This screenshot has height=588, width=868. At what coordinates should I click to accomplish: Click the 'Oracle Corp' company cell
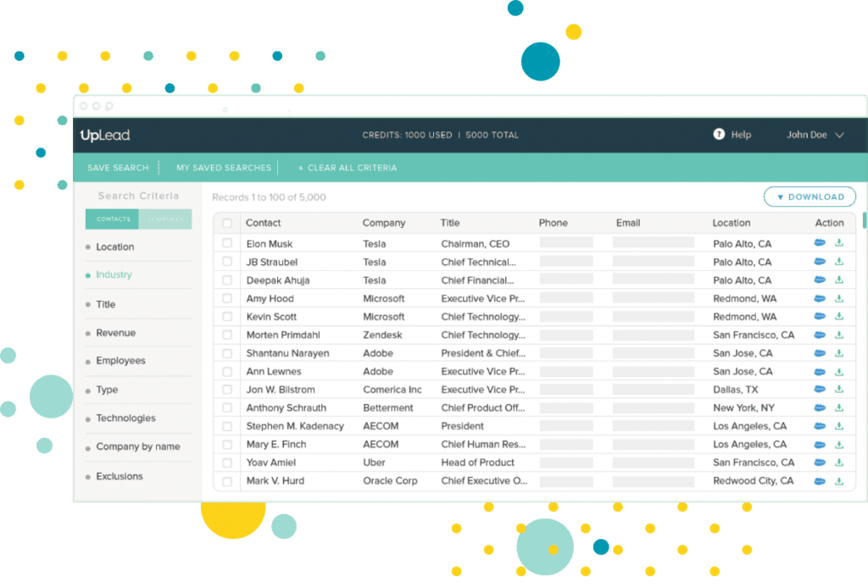click(390, 480)
